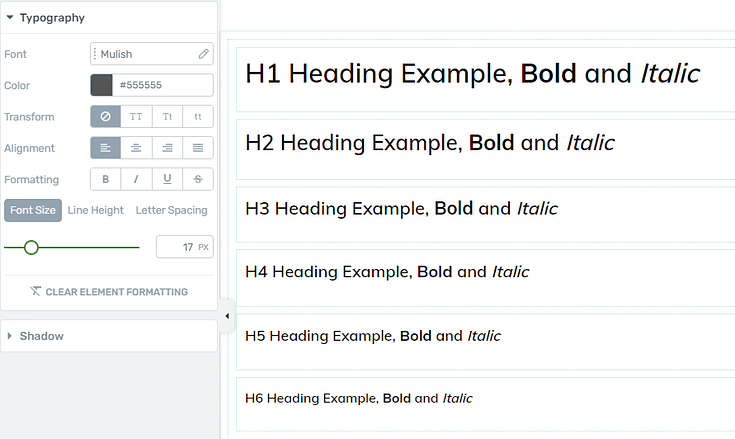Switch to the Line Height tab

[x=96, y=210]
